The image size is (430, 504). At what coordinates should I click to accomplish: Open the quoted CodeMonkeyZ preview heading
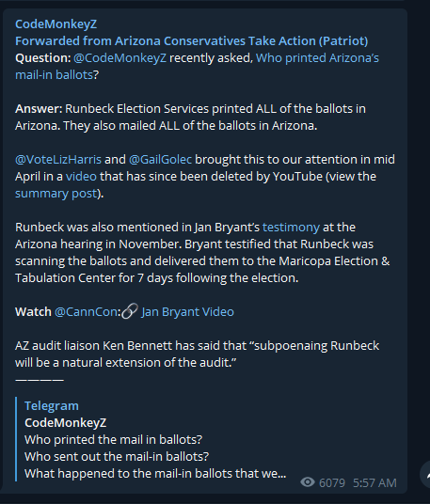click(x=65, y=423)
